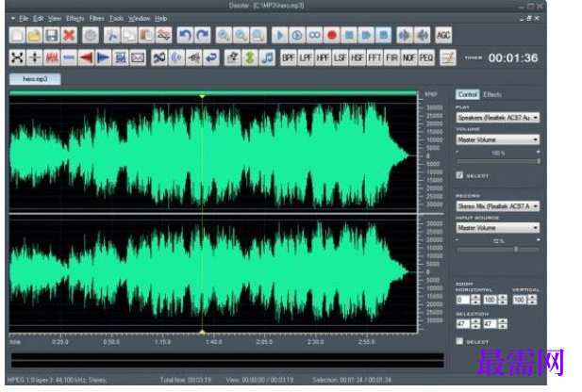Click the red left-pointing fade triangle icon
Image resolution: width=582 pixels, height=392 pixels.
[86, 57]
